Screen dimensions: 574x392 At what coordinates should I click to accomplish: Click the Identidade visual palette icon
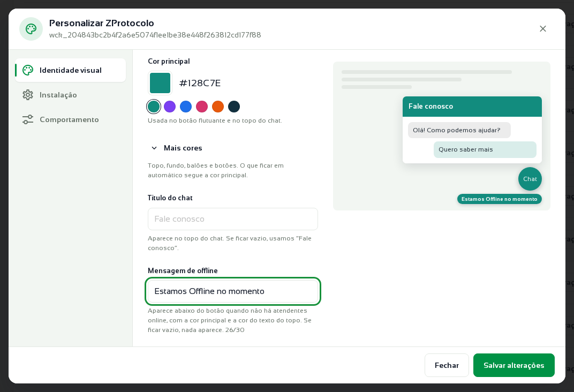[x=28, y=70]
